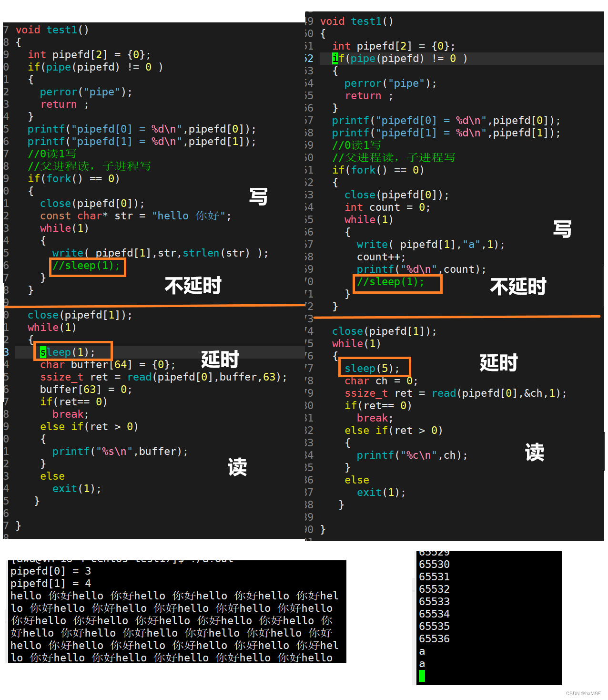The height and width of the screenshot is (700, 608).
Task: Select the final count 65536 in terminal
Action: click(x=434, y=639)
